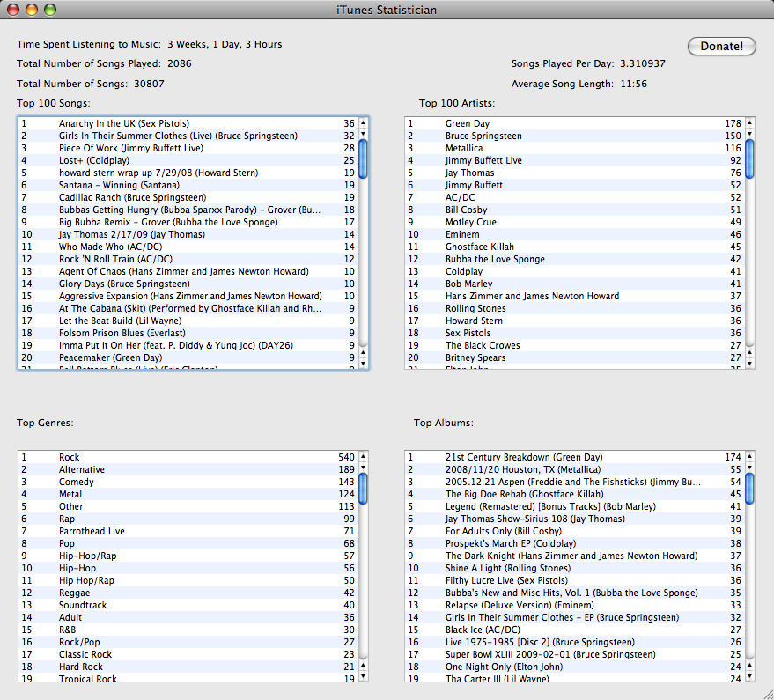Click the window resize grip corner
The width and height of the screenshot is (774, 700).
pos(768,694)
